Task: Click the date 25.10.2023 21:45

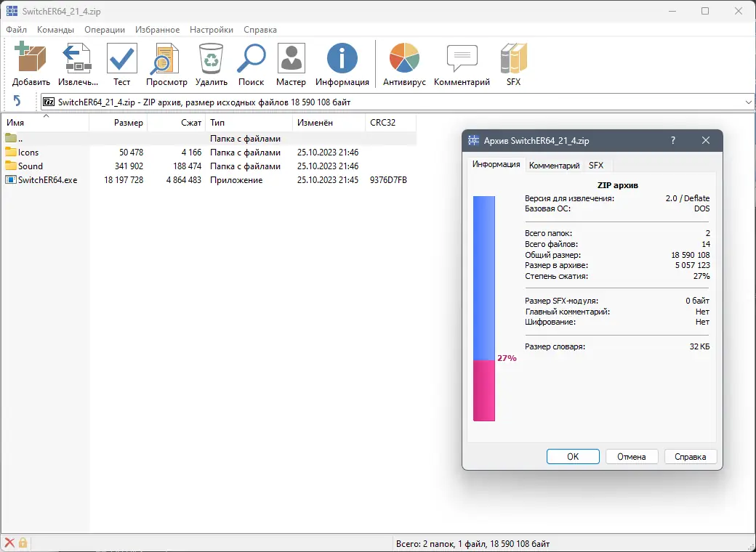Action: 328,179
